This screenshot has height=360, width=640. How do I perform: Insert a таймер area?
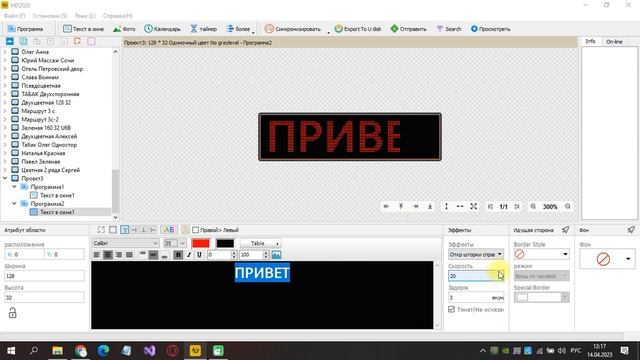coord(203,29)
